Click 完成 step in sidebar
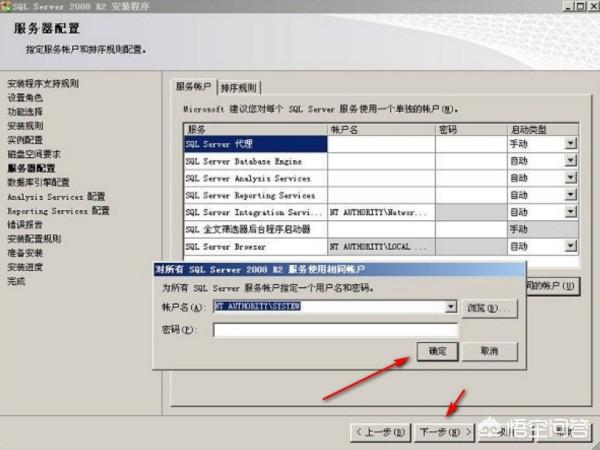Image resolution: width=600 pixels, height=450 pixels. [x=16, y=281]
